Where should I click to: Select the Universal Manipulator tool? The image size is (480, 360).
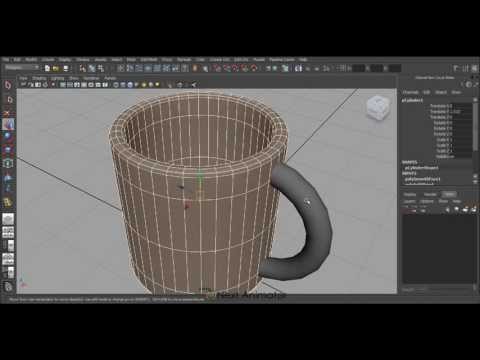pos(8,163)
